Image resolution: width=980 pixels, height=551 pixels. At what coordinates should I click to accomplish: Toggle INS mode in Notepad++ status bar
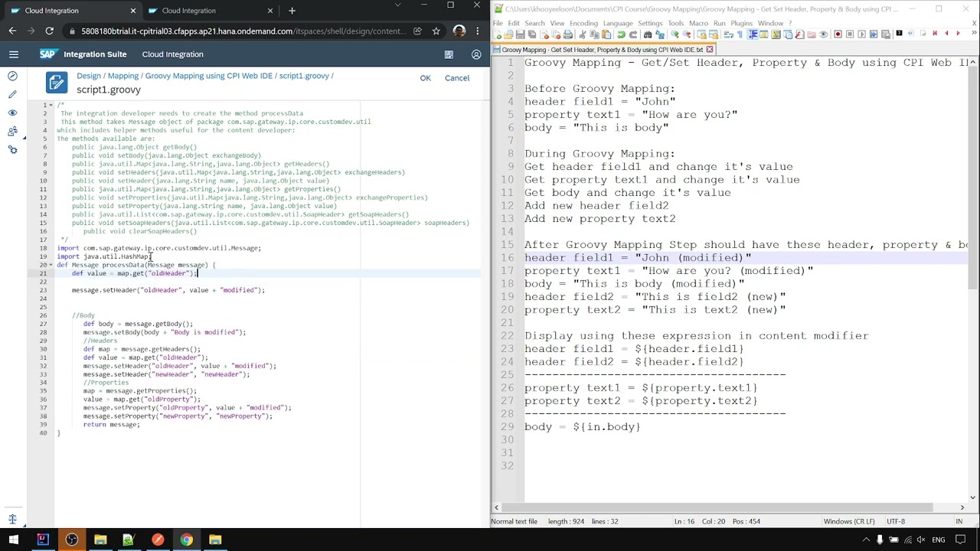click(x=959, y=521)
